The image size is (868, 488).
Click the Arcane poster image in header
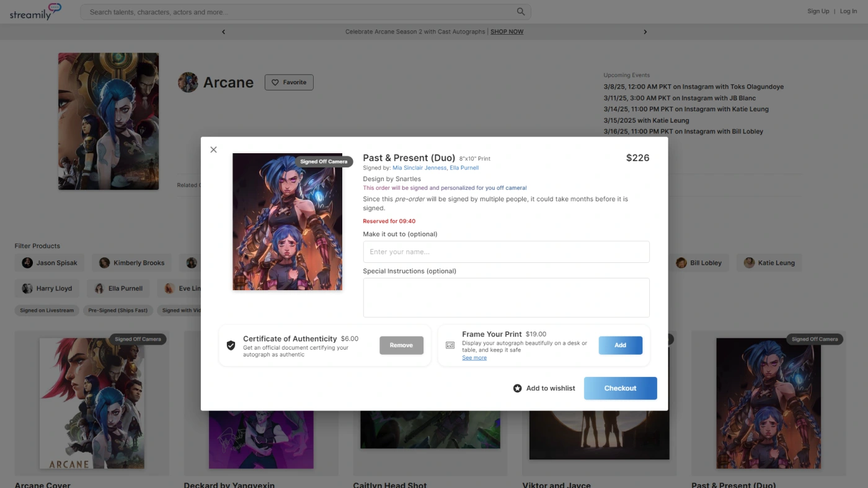click(x=108, y=121)
